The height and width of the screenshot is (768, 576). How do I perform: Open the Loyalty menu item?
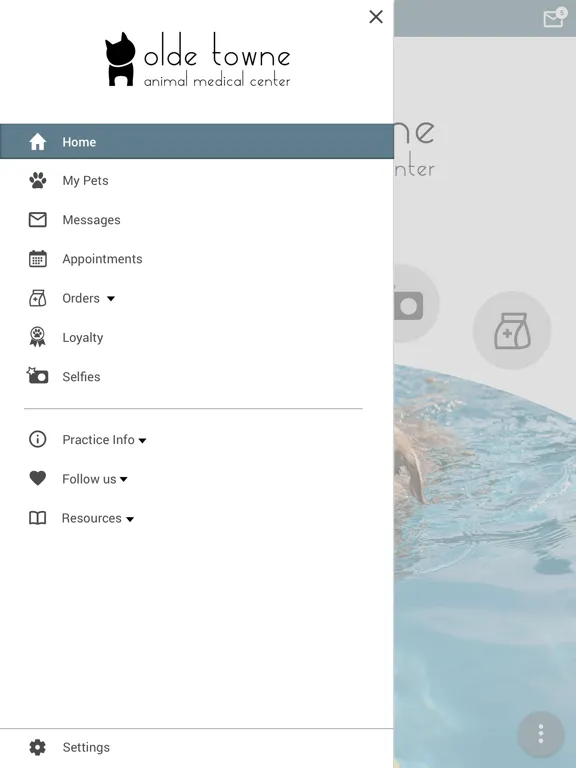coord(82,337)
